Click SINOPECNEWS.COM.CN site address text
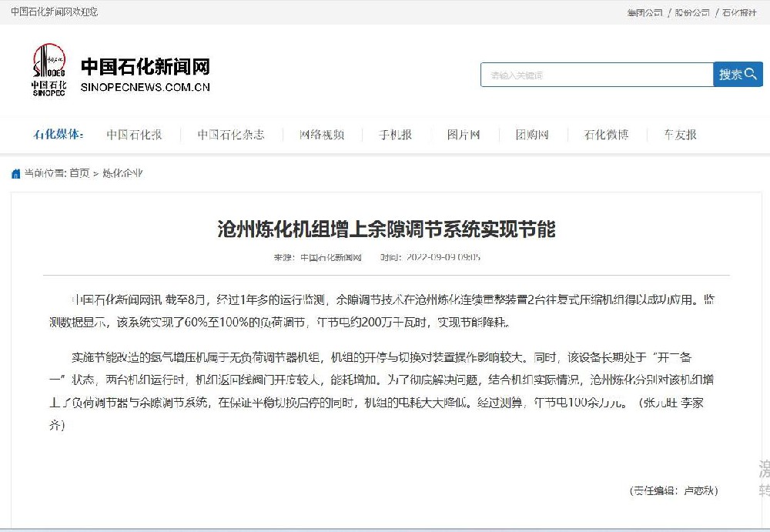Viewport: 770px width, 532px height. coord(146,88)
